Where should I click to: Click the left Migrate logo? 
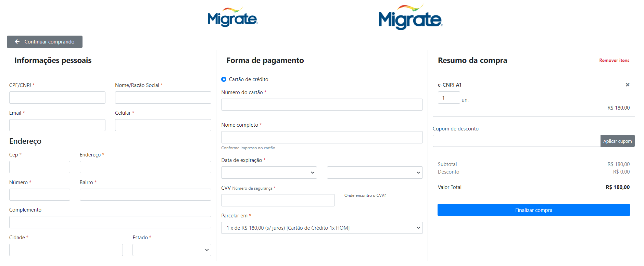tap(232, 18)
